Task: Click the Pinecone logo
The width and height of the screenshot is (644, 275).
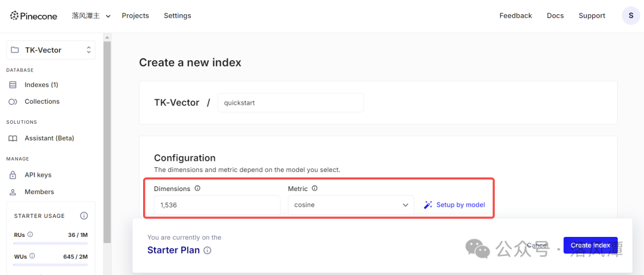Action: click(33, 16)
